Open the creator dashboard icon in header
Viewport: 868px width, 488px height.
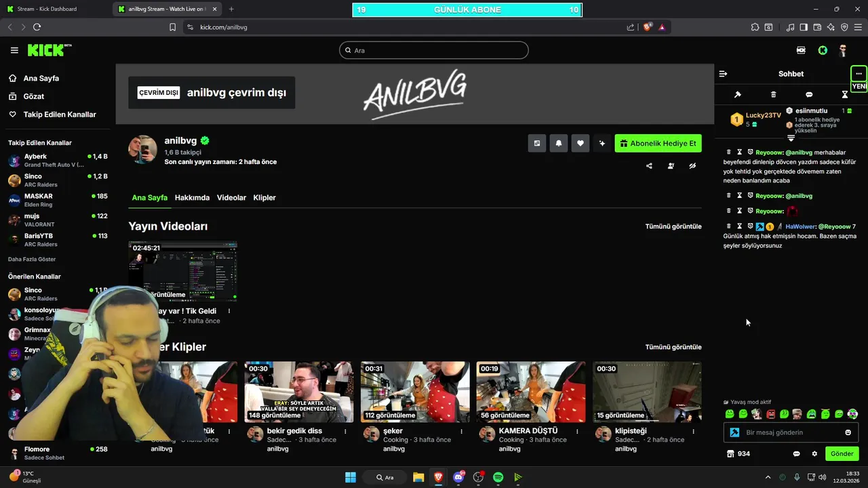(801, 50)
